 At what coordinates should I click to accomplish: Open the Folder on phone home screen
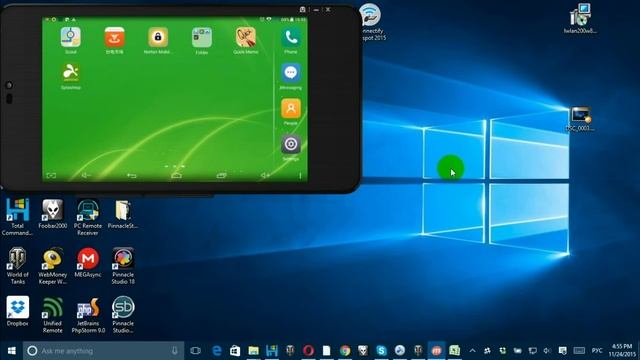click(202, 38)
